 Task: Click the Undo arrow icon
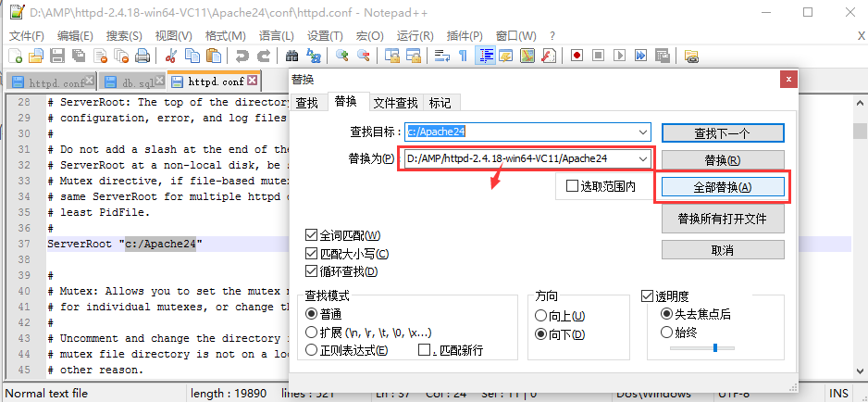(242, 56)
